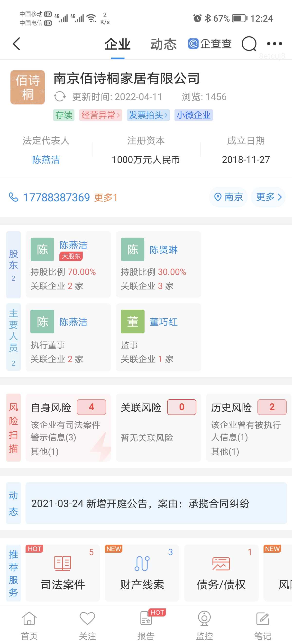This screenshot has height=644, width=292.
Task: Open shareholder 陈贤琳 profile card
Action: pos(158,264)
